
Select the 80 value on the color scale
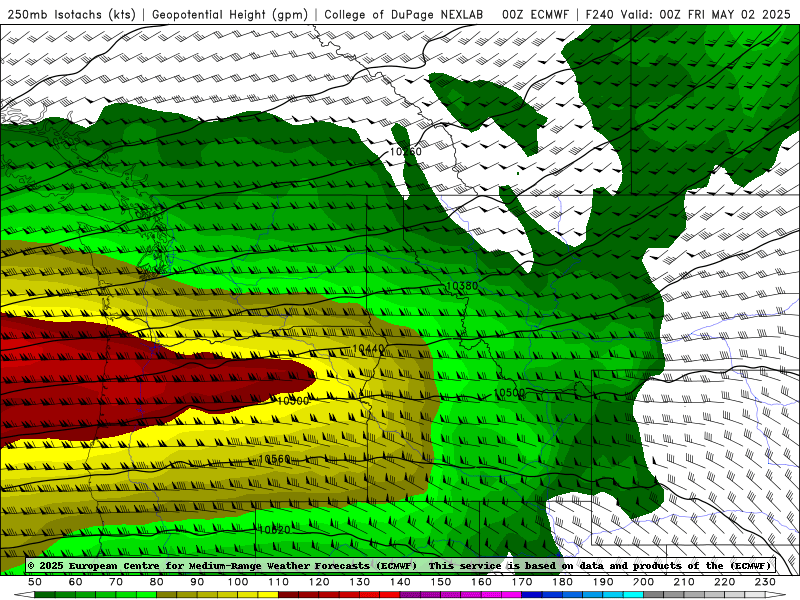(157, 582)
